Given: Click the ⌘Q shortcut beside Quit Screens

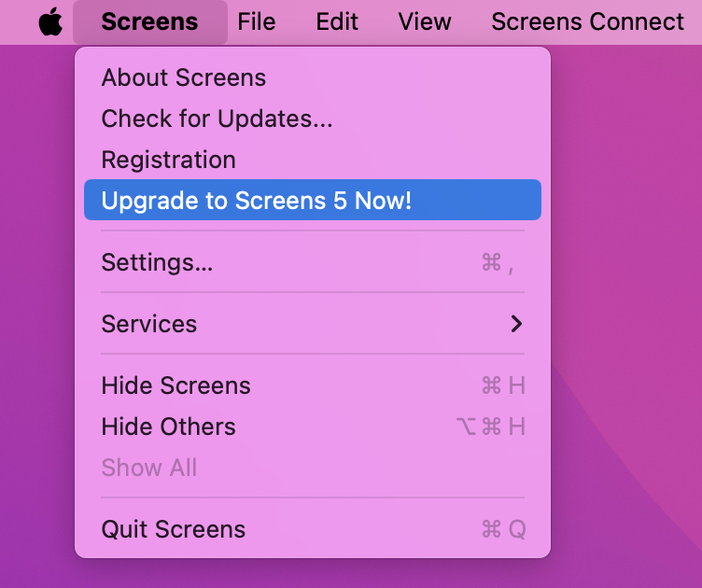Looking at the screenshot, I should pyautogui.click(x=503, y=529).
